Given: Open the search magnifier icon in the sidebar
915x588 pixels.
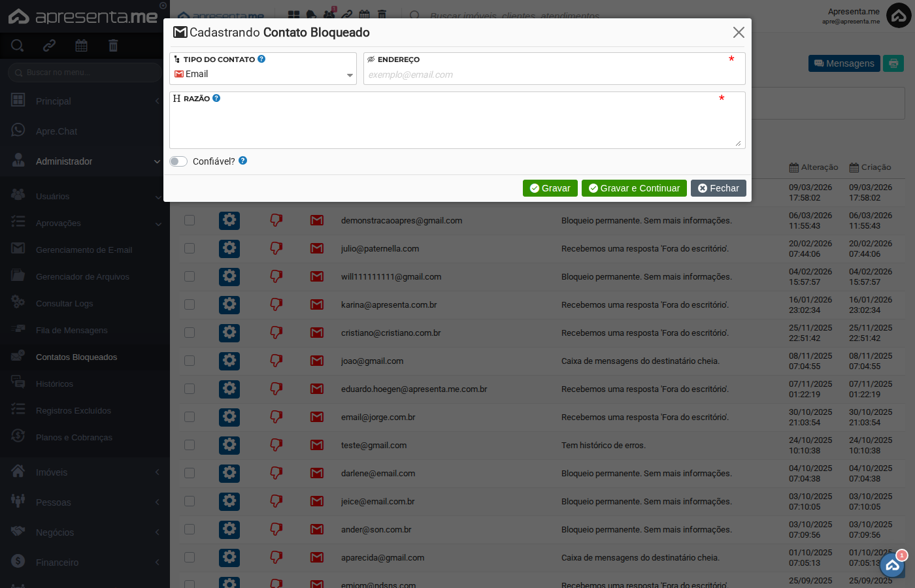Looking at the screenshot, I should [17, 46].
